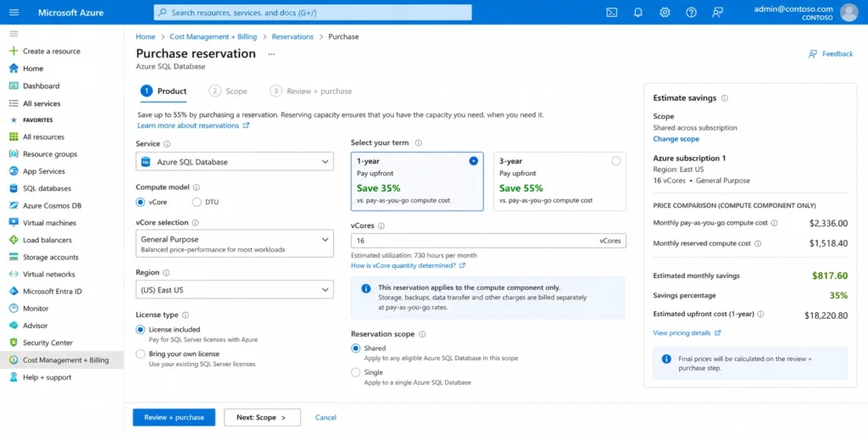The height and width of the screenshot is (434, 868).
Task: Collapse the left sidebar menu
Action: coord(14,34)
